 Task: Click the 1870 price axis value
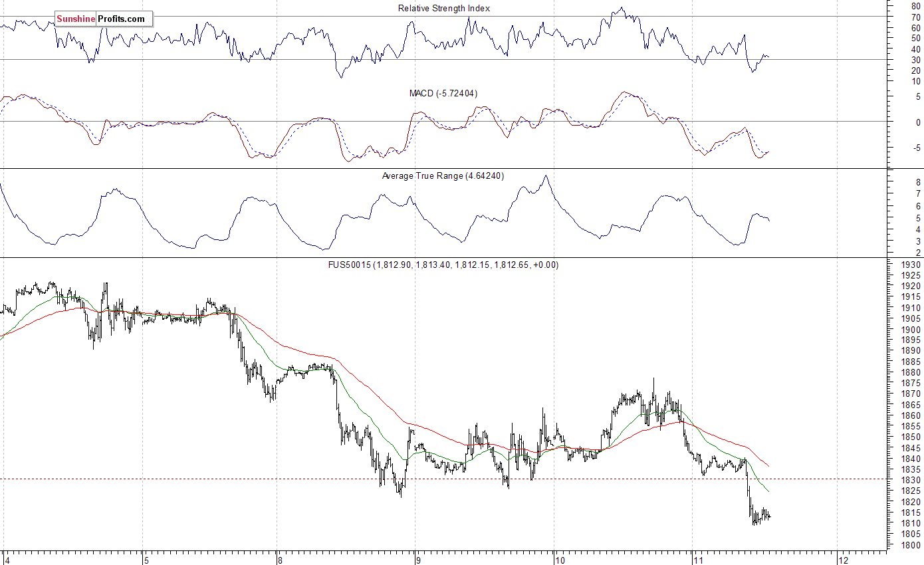click(911, 394)
